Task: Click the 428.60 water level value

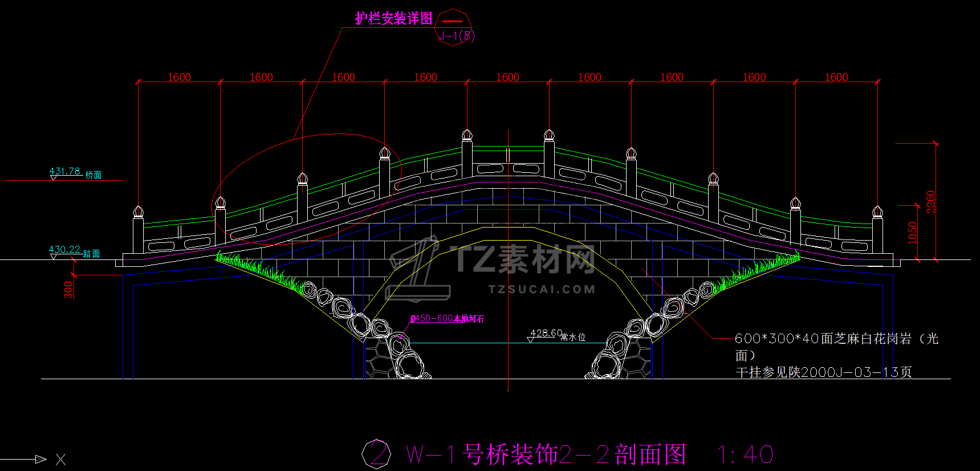Action: 546,333
